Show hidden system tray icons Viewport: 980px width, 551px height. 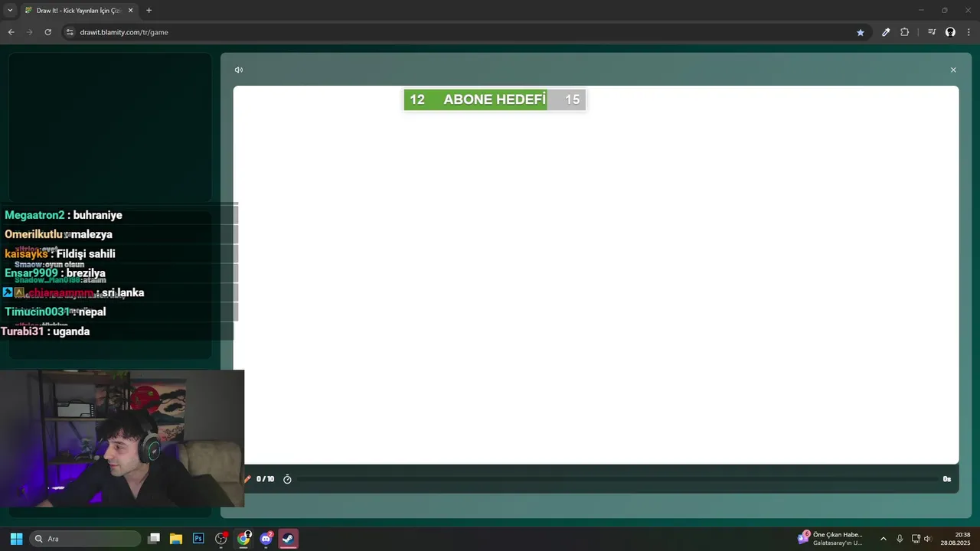[x=883, y=539]
